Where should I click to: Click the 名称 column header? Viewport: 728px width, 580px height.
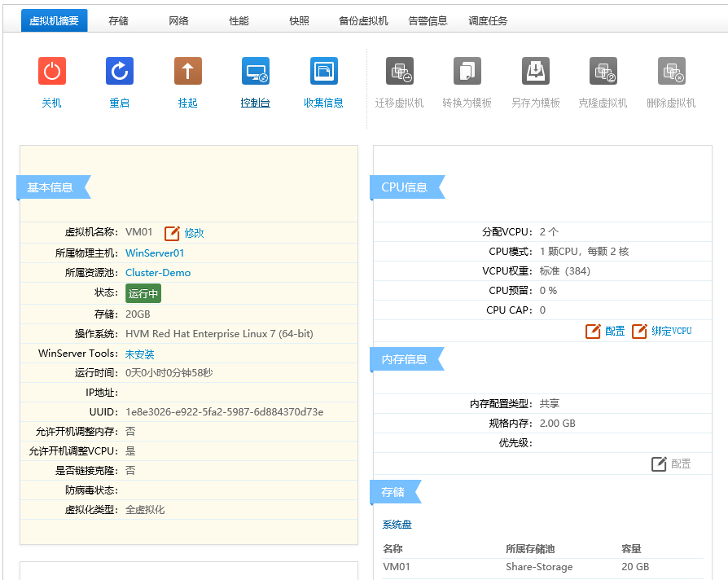tap(393, 549)
